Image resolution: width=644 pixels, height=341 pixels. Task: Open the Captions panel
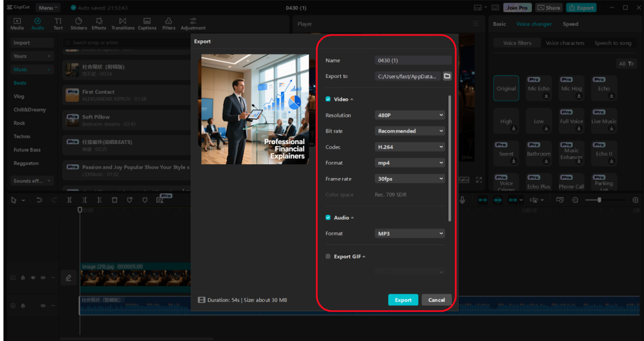point(147,24)
